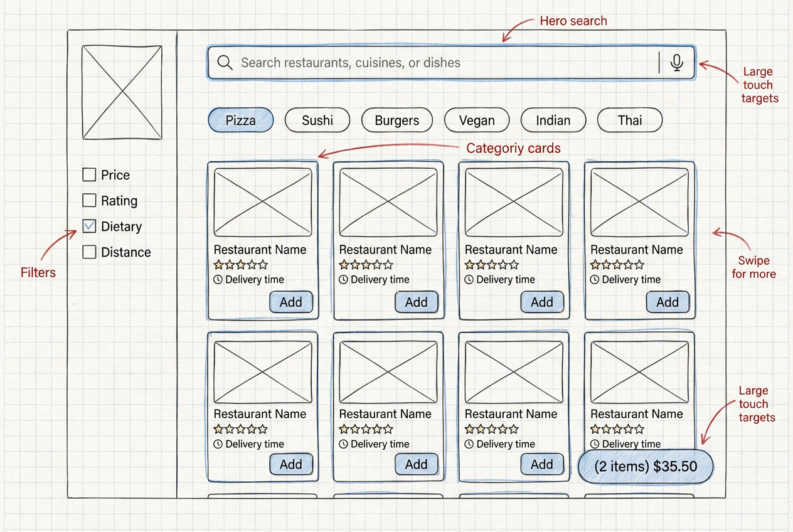Click the magnifying glass search icon

point(225,63)
